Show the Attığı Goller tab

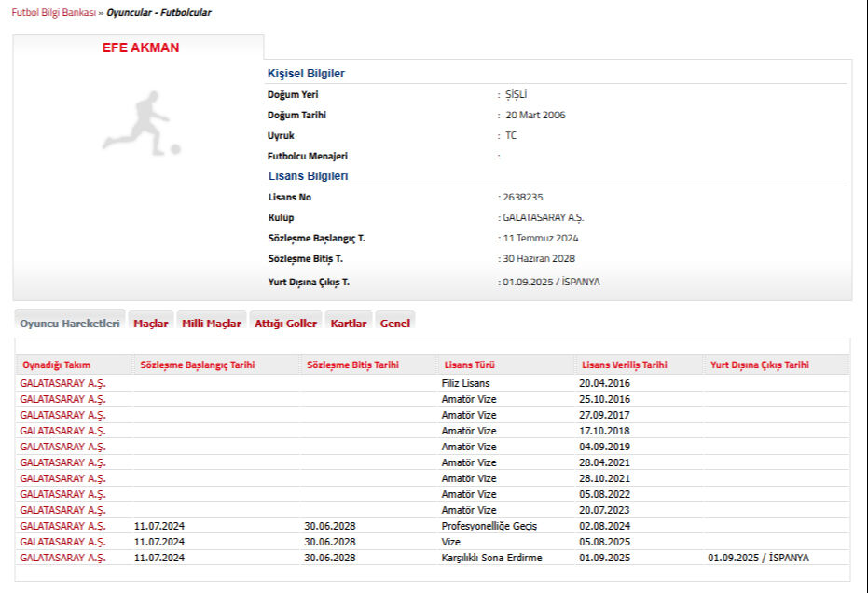[x=285, y=324]
